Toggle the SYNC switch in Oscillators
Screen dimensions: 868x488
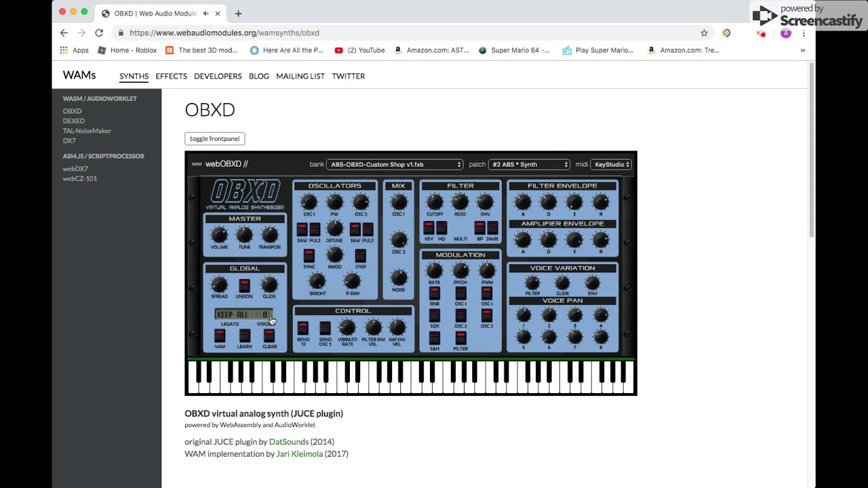[309, 256]
